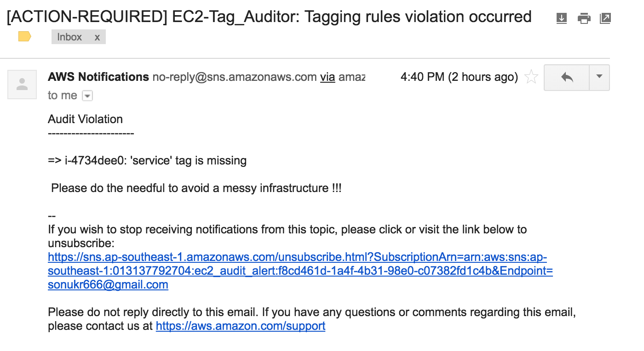Click the expand all down-arrow icon
This screenshot has width=644, height=351.
[562, 18]
